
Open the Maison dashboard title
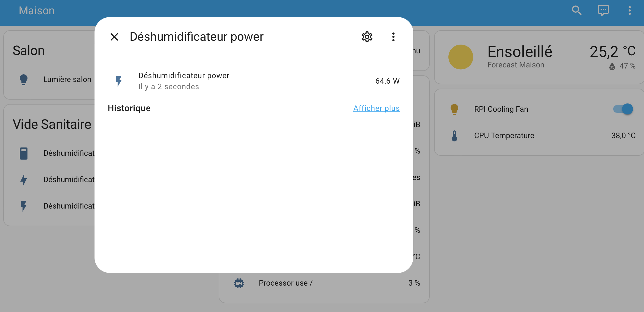click(37, 10)
